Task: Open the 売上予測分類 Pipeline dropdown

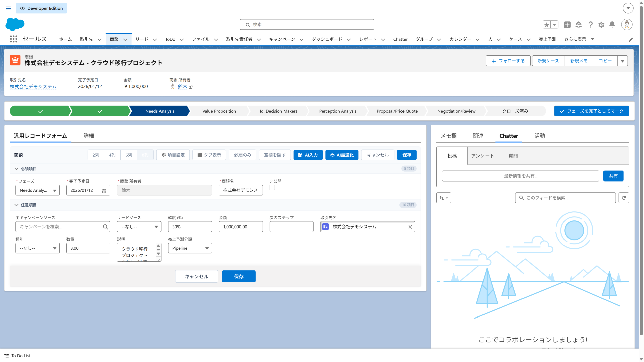Action: pos(190,248)
